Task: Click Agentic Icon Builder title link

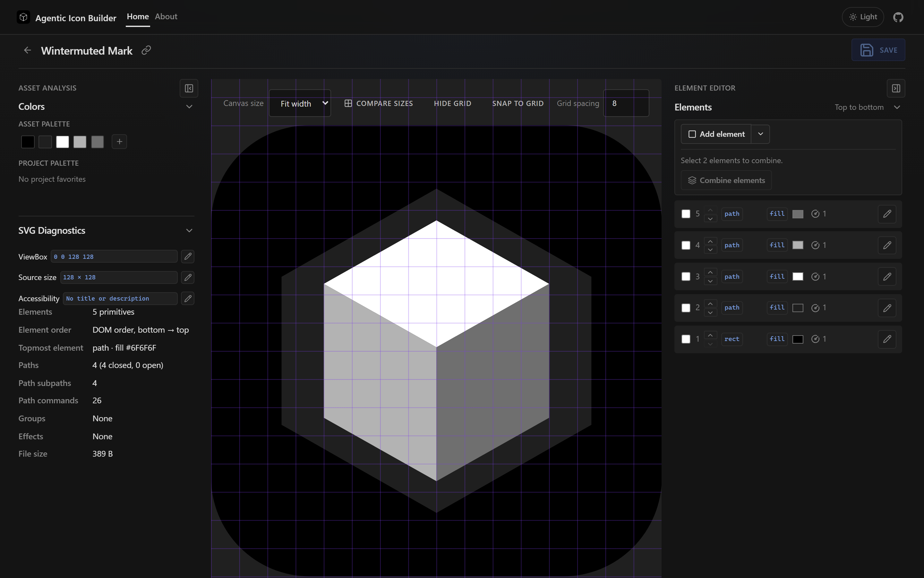Action: coord(76,18)
